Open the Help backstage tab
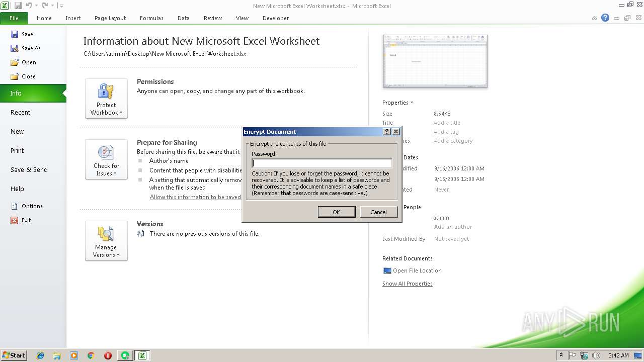 tap(33, 189)
